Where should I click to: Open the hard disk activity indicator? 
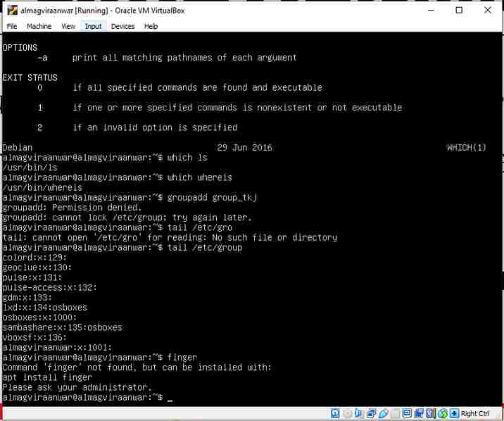335,413
